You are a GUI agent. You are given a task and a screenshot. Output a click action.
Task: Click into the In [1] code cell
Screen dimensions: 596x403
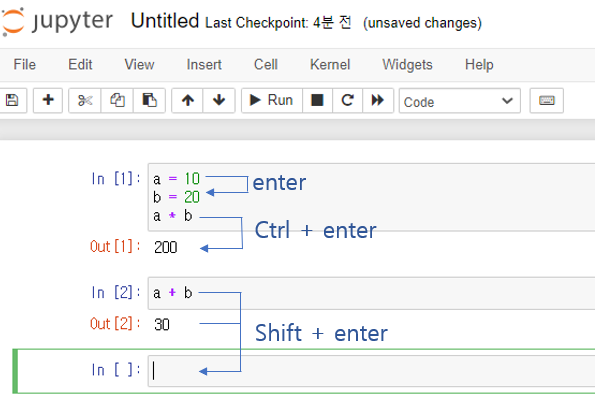[371, 197]
